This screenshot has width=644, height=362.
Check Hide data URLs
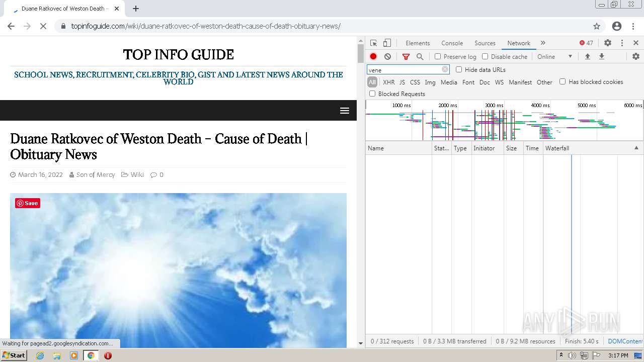click(459, 70)
